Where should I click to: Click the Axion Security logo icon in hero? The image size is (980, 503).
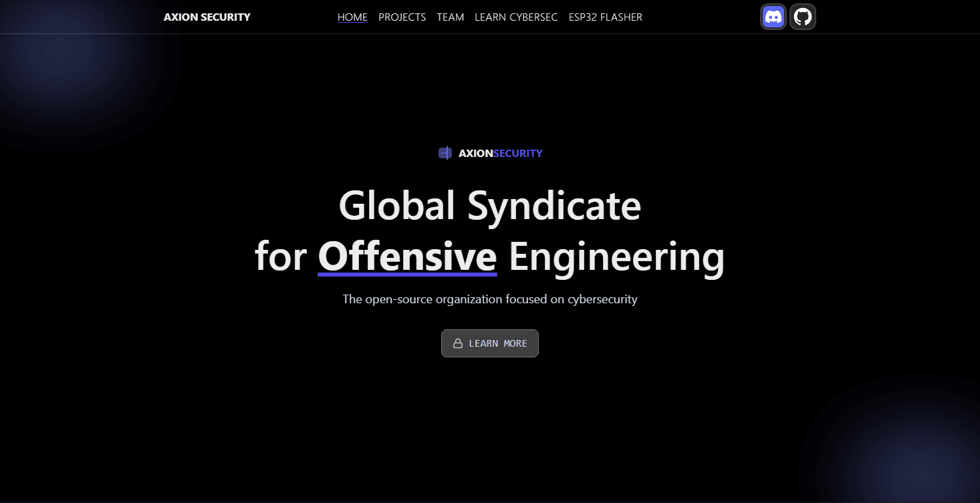click(445, 153)
